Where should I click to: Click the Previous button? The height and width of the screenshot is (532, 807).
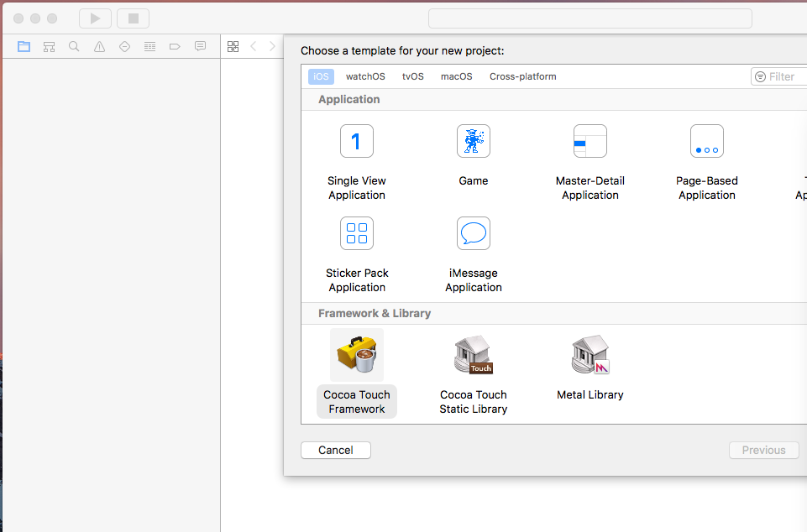click(x=764, y=451)
